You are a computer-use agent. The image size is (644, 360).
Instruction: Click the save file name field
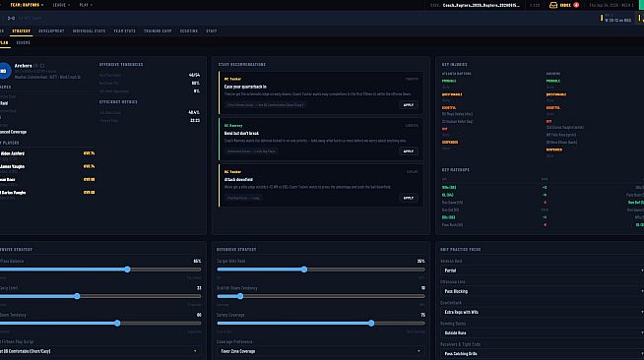[481, 5]
